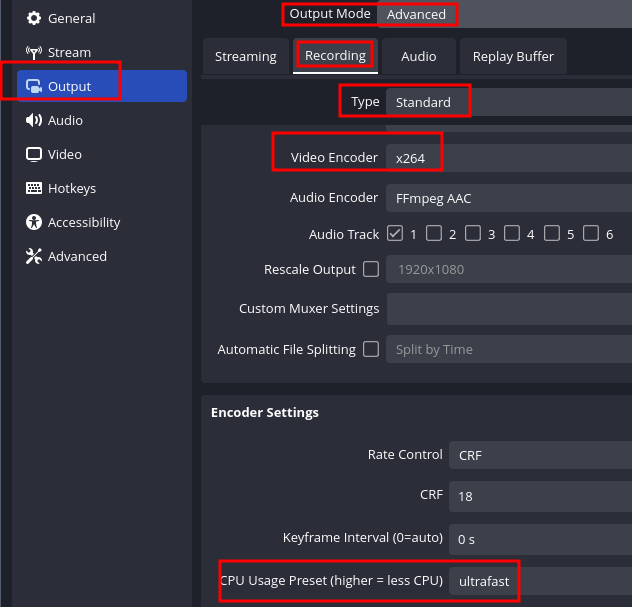
Task: Click the Output monitor icon in sidebar
Action: (34, 86)
